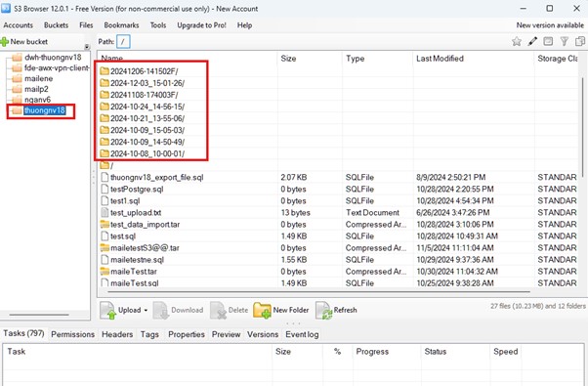Image resolution: width=588 pixels, height=386 pixels.
Task: Select file test_upload.txt
Action: pos(136,212)
